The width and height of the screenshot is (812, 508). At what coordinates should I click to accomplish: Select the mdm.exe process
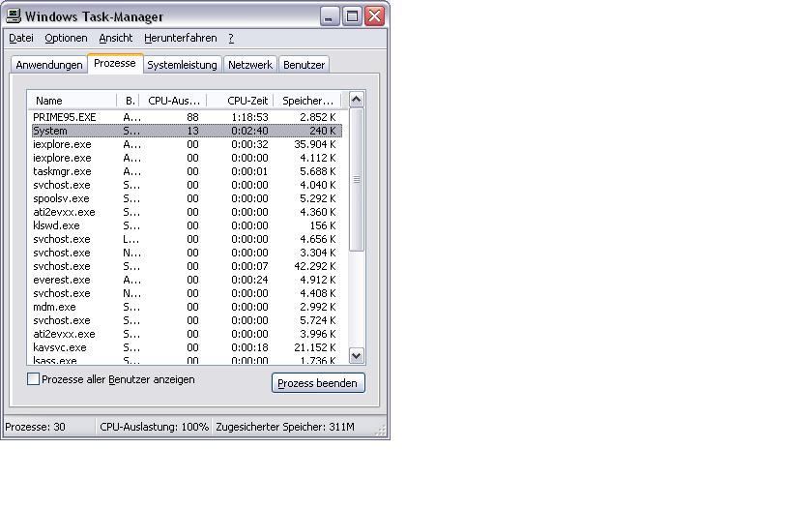pyautogui.click(x=187, y=307)
